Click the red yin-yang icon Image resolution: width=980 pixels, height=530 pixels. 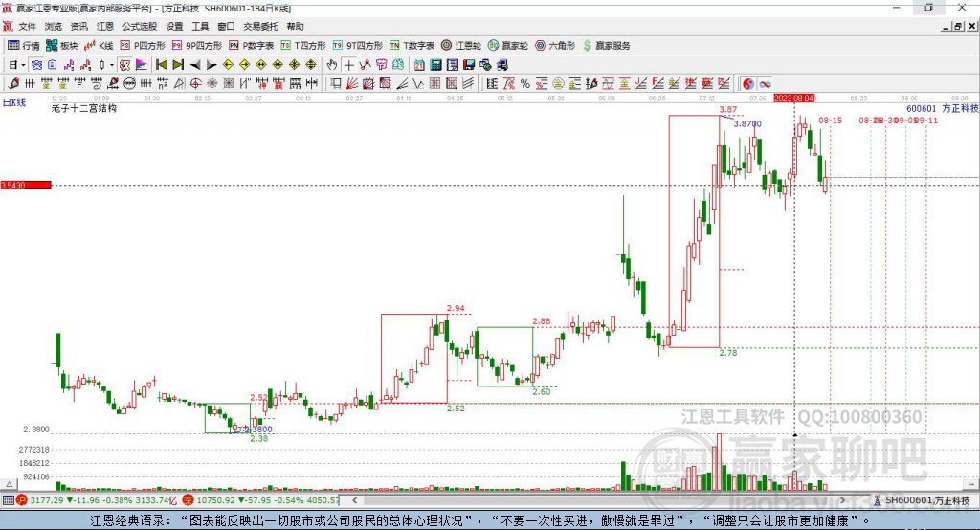click(748, 84)
